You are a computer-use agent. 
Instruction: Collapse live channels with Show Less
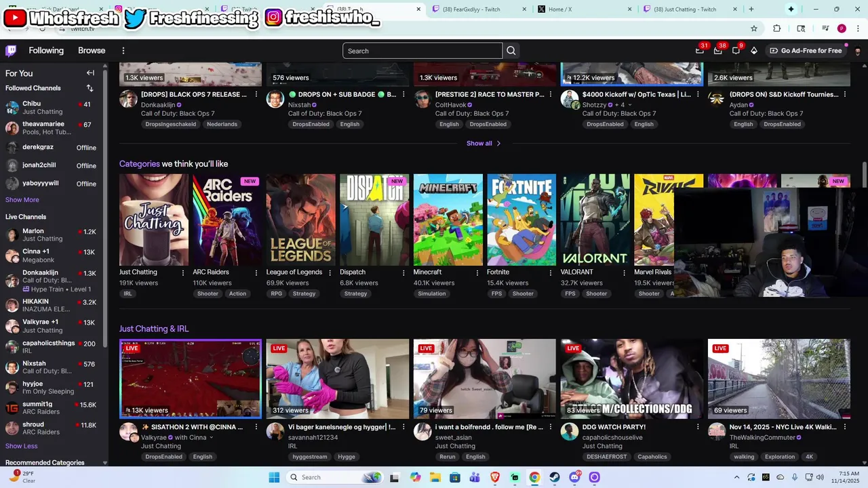pos(22,446)
